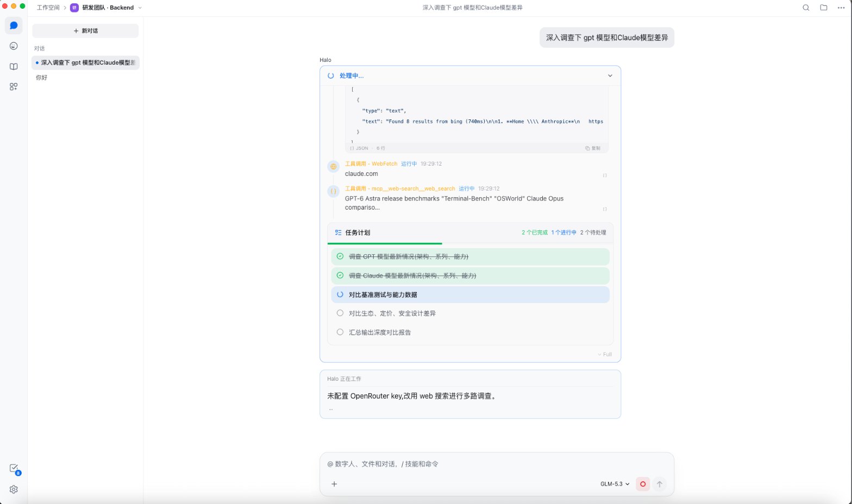Click the 工具调用 - WebFetch label
Viewport: 852px width, 504px height.
tap(371, 163)
